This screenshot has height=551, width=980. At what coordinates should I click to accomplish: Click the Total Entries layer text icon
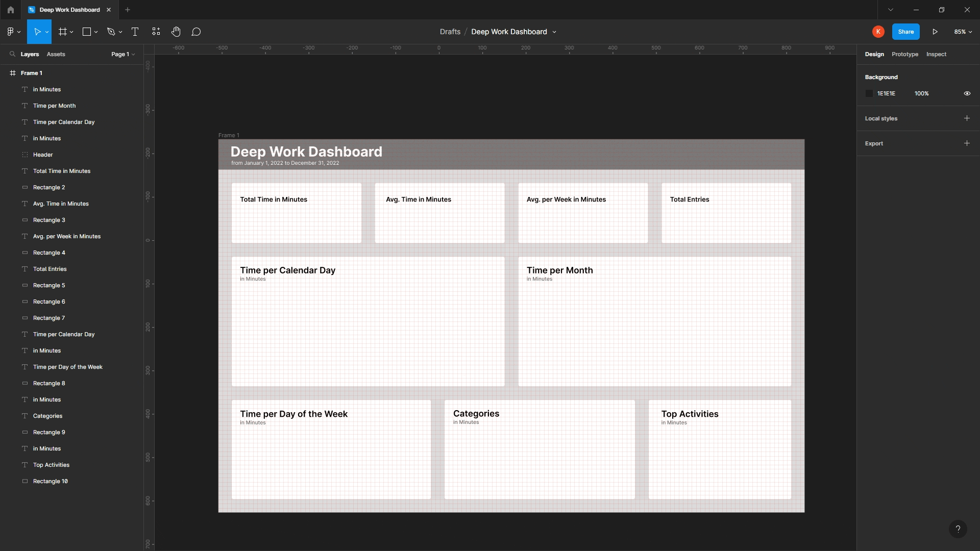pos(24,269)
